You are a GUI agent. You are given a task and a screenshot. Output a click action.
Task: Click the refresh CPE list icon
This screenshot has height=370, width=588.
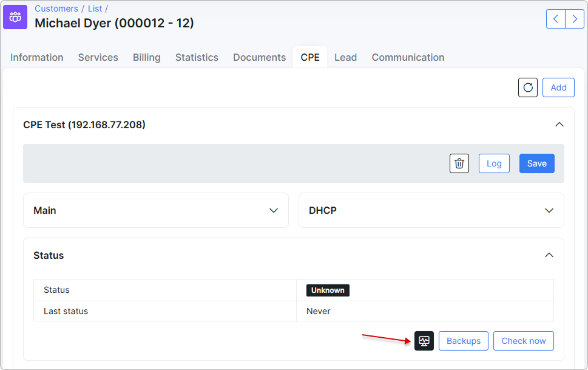[528, 87]
